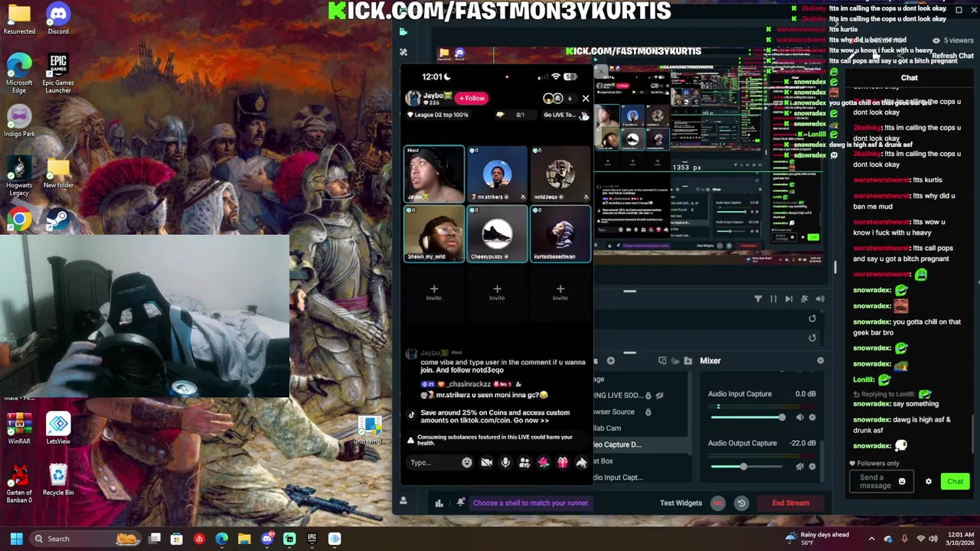
Task: Pause the recent events queue
Action: [773, 298]
